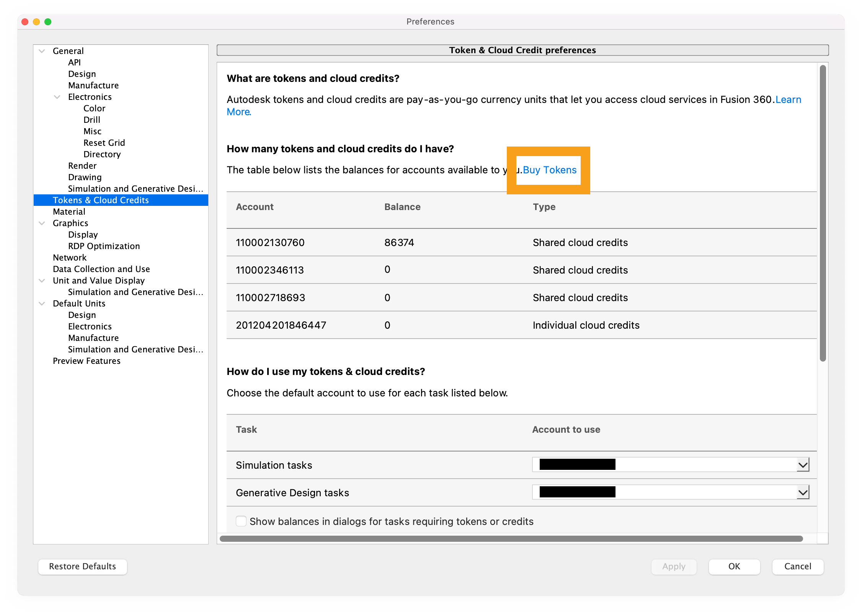
Task: Click the Buy Tokens link
Action: pyautogui.click(x=549, y=170)
